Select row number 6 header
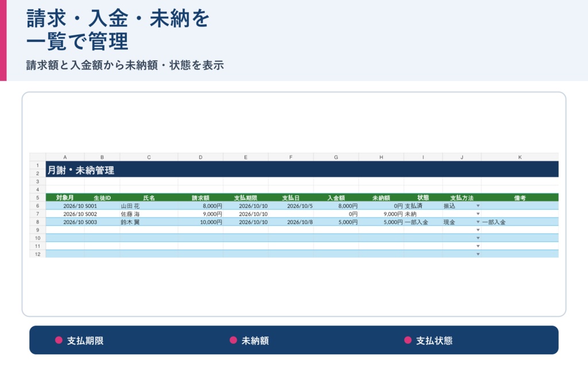The image size is (588, 368). pos(37,206)
